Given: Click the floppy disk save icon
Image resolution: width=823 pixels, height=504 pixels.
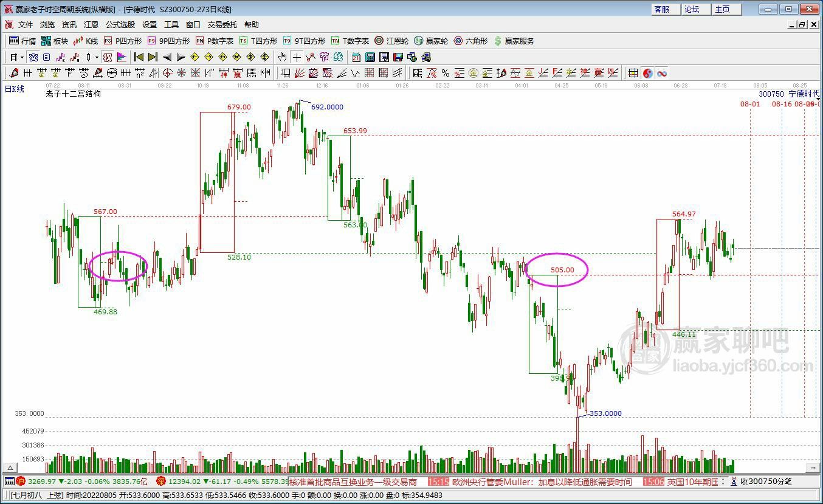Looking at the screenshot, I should click(x=398, y=57).
